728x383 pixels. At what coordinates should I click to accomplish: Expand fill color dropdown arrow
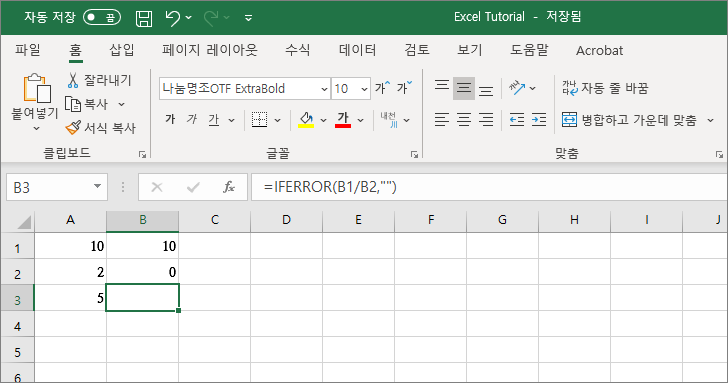coord(323,120)
